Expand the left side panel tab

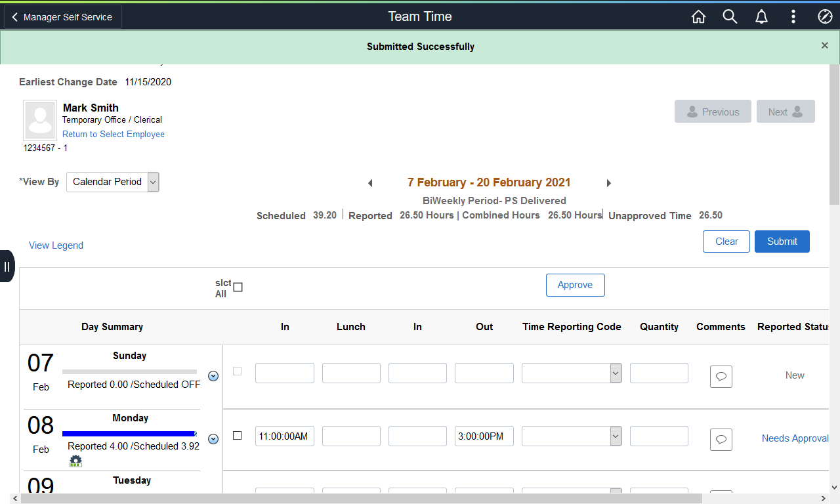pos(7,266)
